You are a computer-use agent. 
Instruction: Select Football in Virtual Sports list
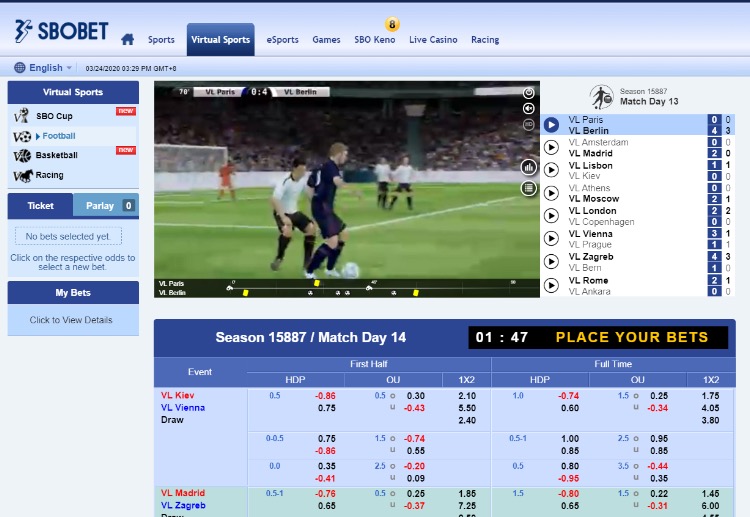[x=58, y=136]
